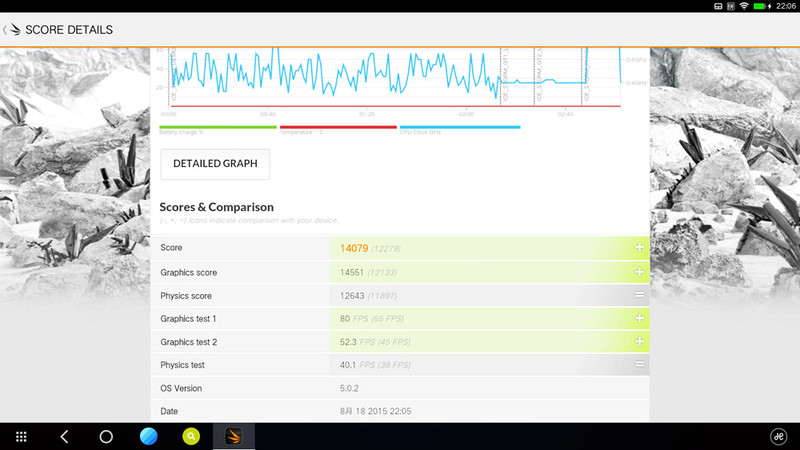
Task: Open the DETAILED GRAPH view
Action: coord(215,164)
